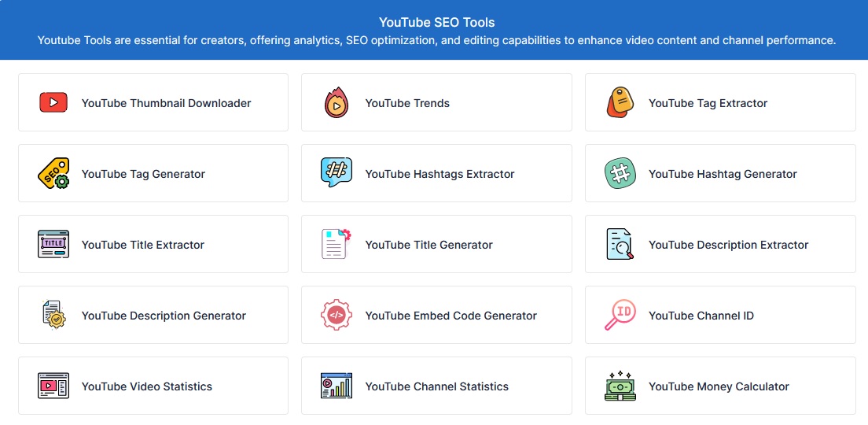Image resolution: width=868 pixels, height=425 pixels.
Task: Open YouTube Thumbnail Downloader link
Action: 166,103
